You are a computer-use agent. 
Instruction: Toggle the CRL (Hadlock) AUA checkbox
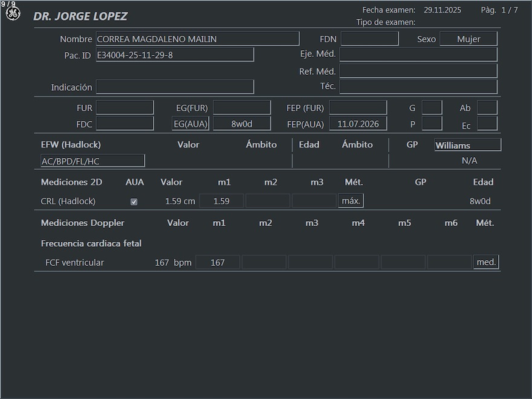click(x=134, y=202)
